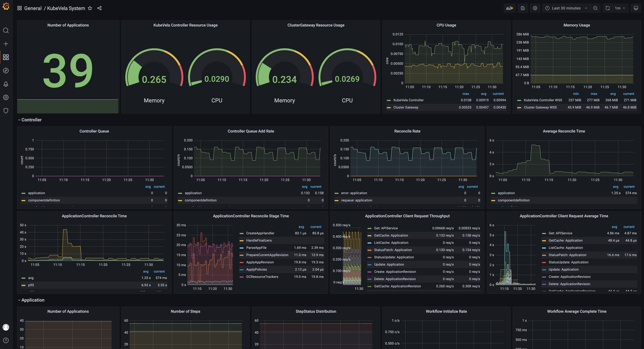Open the 1m refresh interval dropdown
The image size is (644, 349).
(620, 8)
